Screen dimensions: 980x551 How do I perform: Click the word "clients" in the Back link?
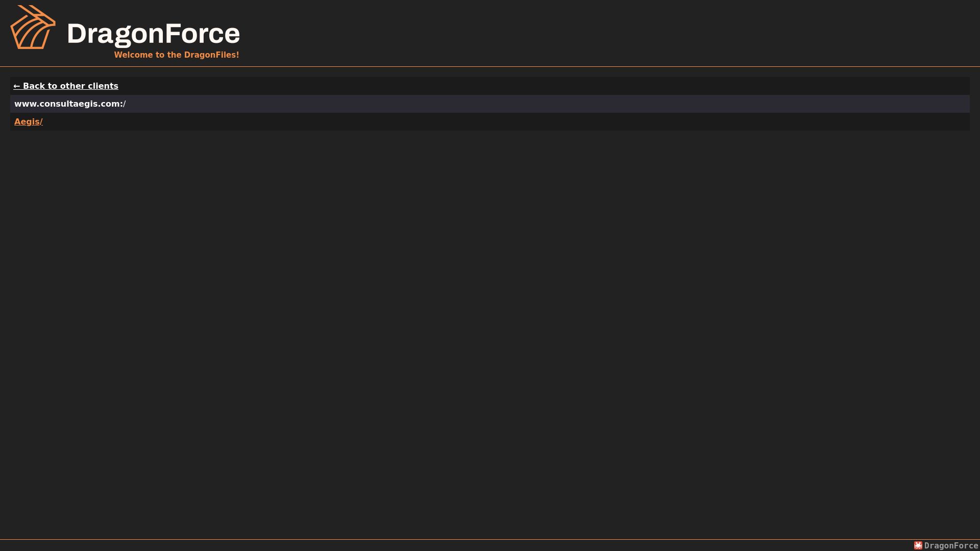click(103, 86)
